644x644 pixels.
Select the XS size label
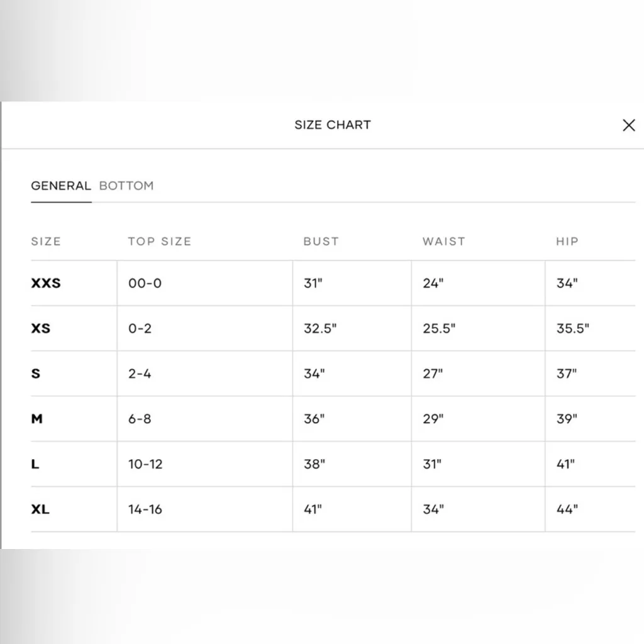[x=41, y=328]
